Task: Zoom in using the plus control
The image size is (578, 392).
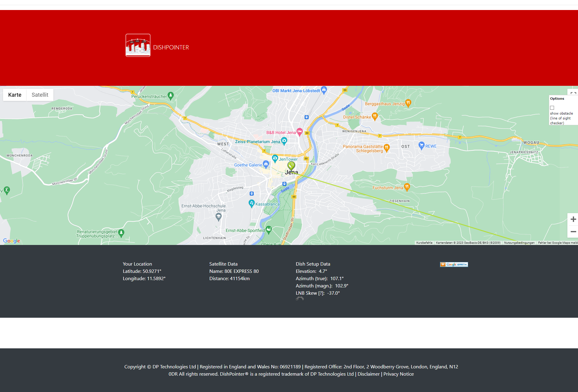Action: pyautogui.click(x=573, y=219)
